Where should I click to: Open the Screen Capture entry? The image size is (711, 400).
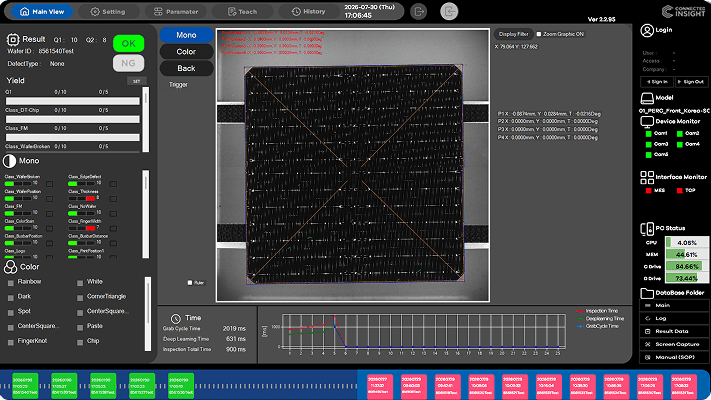pyautogui.click(x=674, y=345)
